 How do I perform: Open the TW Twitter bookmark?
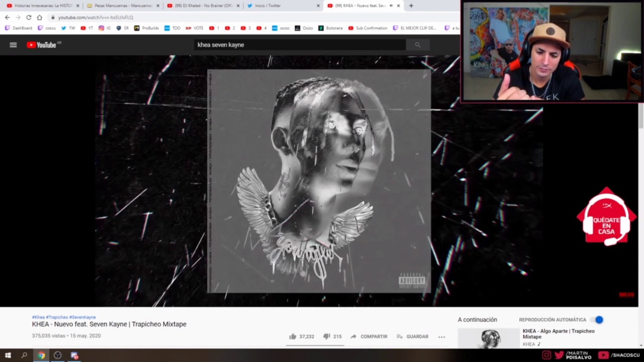pos(68,28)
